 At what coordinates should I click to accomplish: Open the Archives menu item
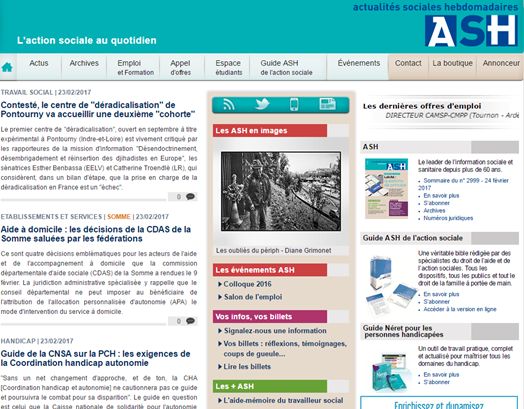[84, 63]
